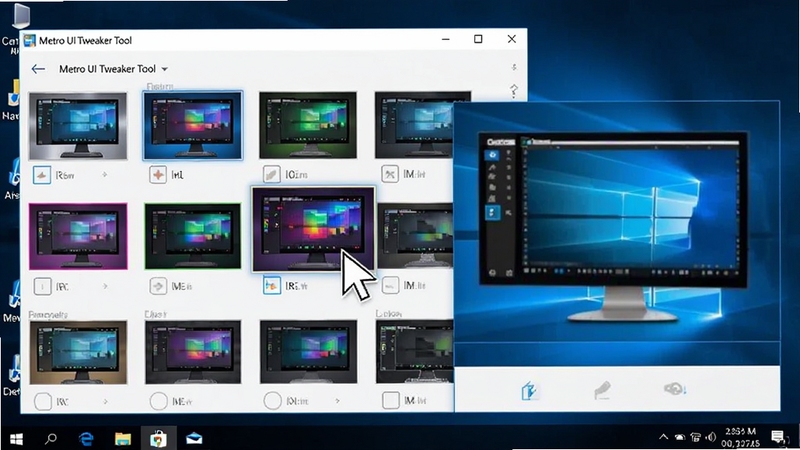Click the app icon in the title bar
This screenshot has height=450, width=800.
[x=30, y=40]
